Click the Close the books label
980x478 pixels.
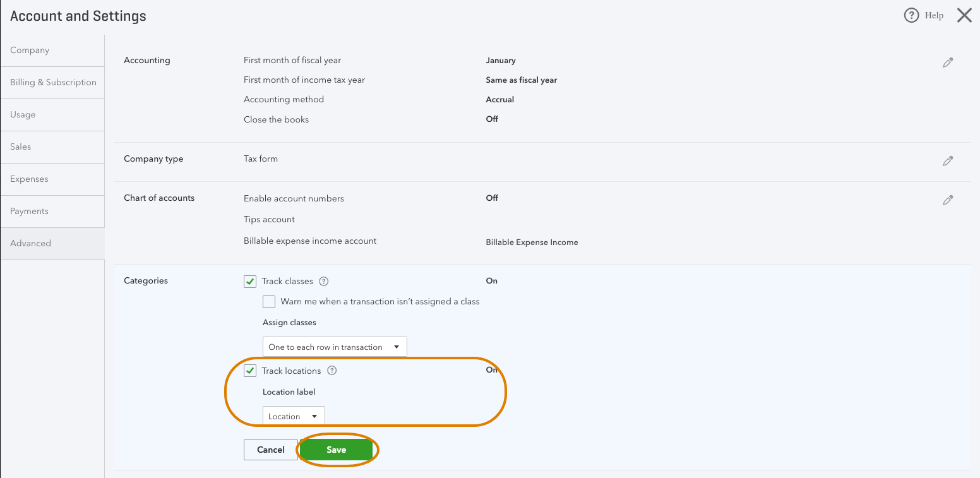click(276, 119)
